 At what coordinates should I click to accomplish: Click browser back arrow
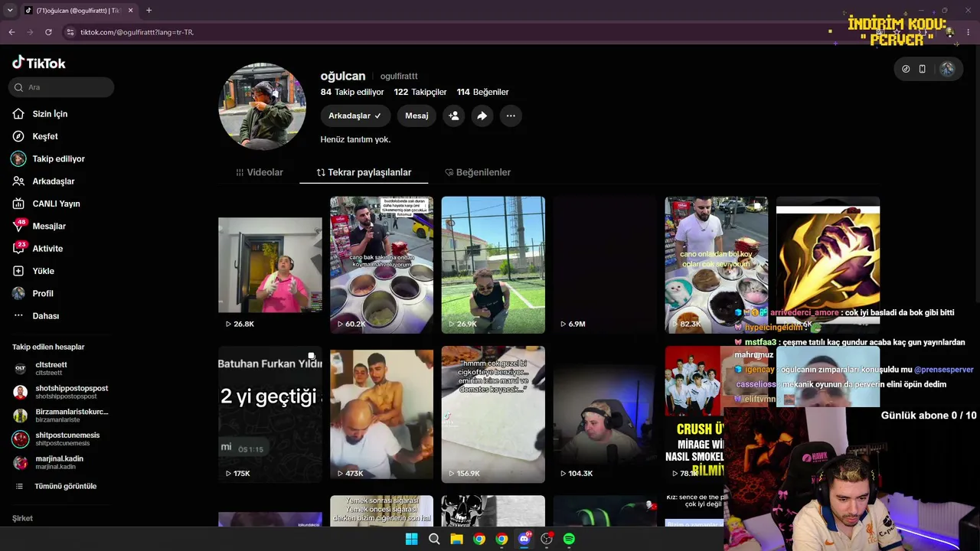click(11, 32)
